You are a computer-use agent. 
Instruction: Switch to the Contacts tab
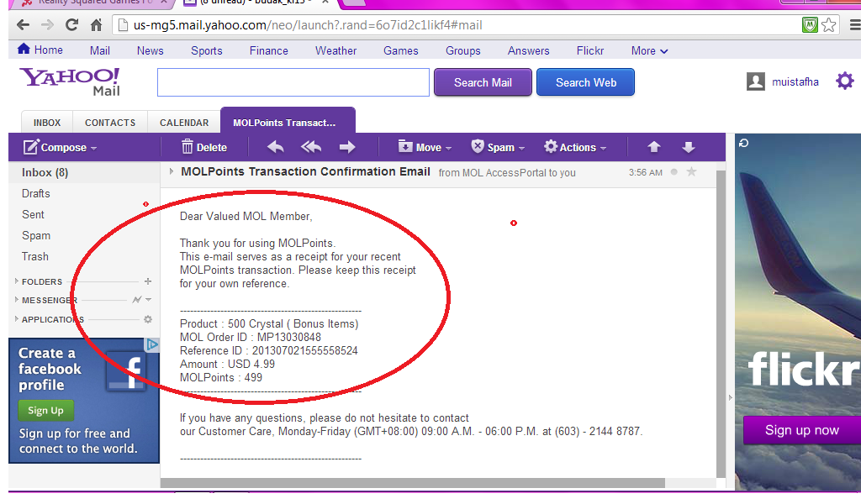[x=110, y=123]
